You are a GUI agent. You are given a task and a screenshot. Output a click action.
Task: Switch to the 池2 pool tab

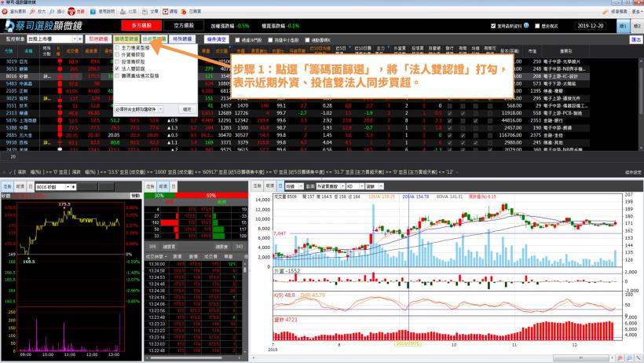[637, 26]
